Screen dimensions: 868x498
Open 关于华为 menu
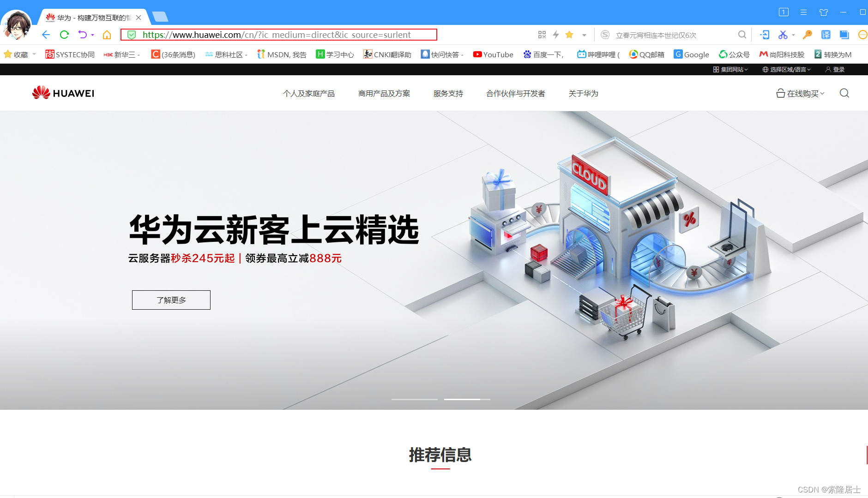click(x=584, y=94)
